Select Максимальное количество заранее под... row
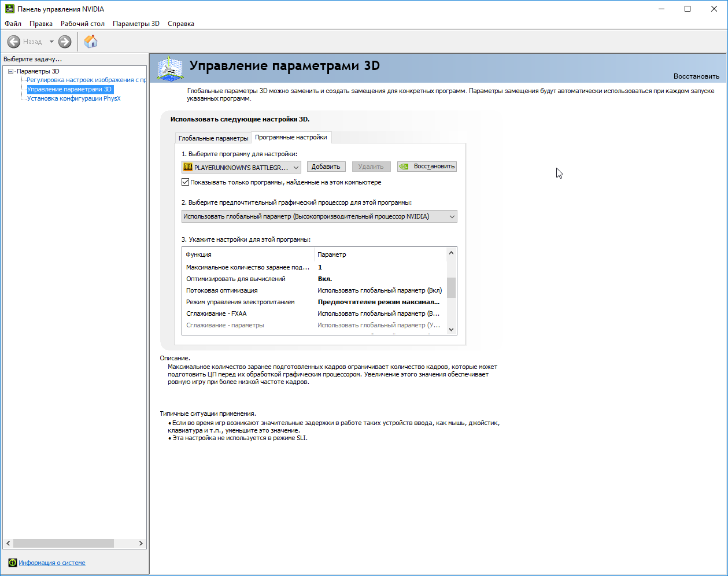 coord(314,267)
